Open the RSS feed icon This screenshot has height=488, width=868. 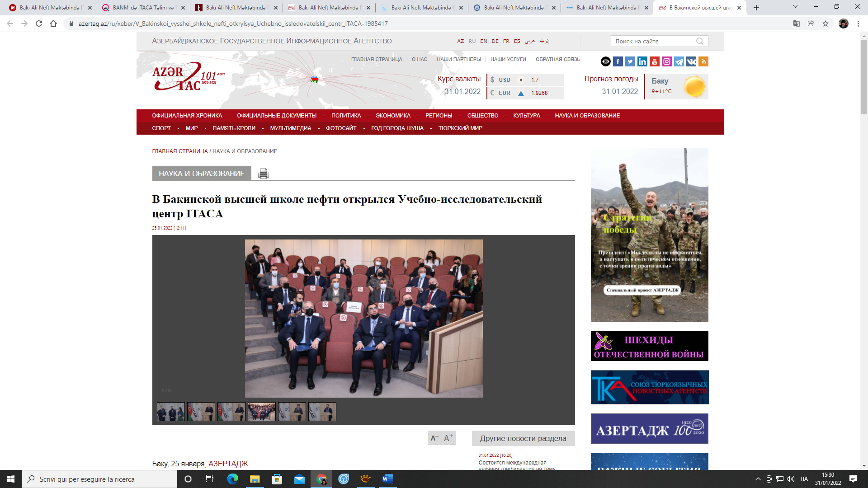[703, 61]
